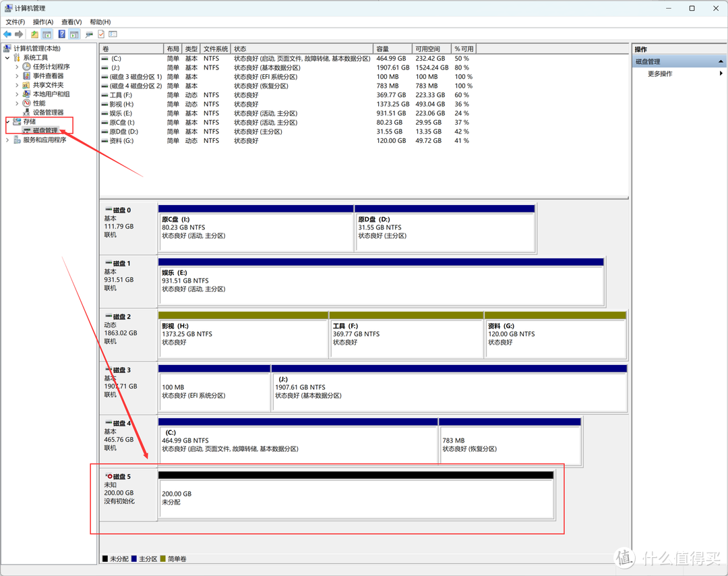Sort volumes by 可用空间 column header
The width and height of the screenshot is (728, 576).
[x=427, y=49]
